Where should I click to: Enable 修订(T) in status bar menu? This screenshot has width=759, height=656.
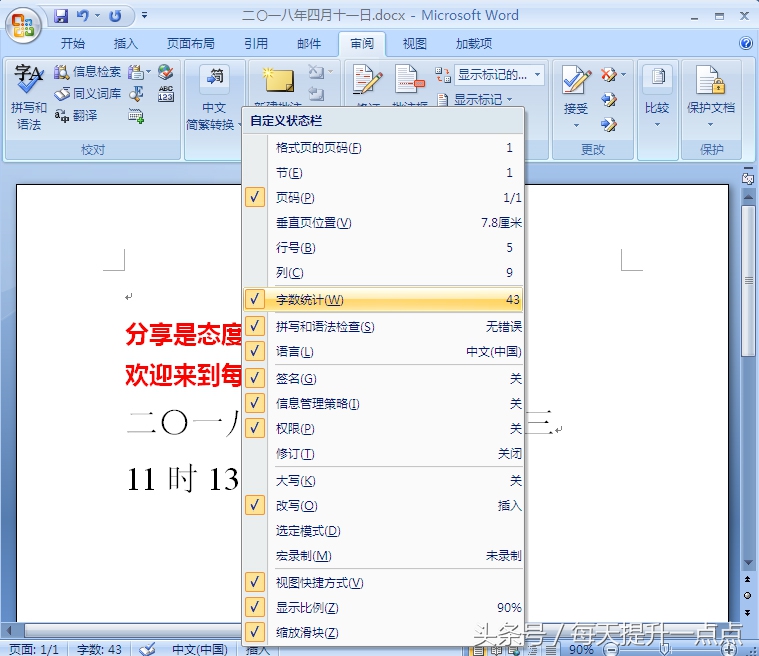(x=383, y=454)
